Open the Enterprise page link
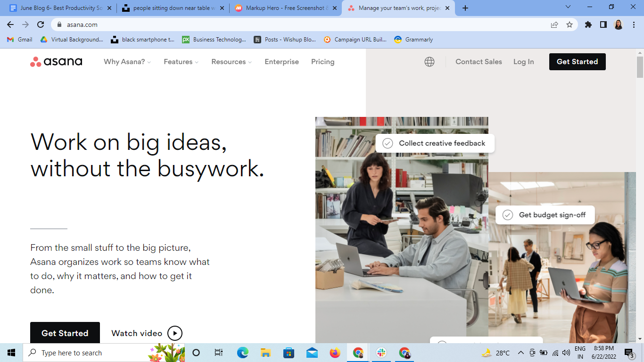Viewport: 644px width, 362px height. pos(281,62)
